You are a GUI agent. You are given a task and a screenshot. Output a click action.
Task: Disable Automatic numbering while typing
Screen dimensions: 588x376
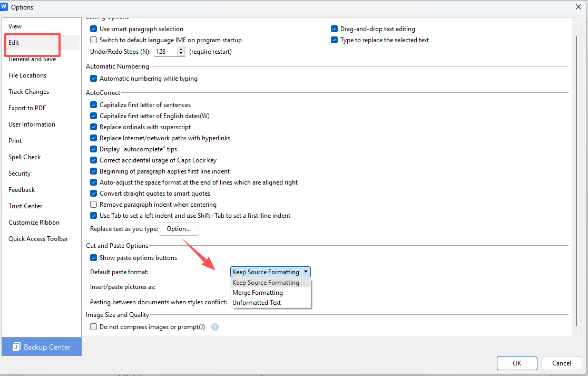click(x=94, y=79)
